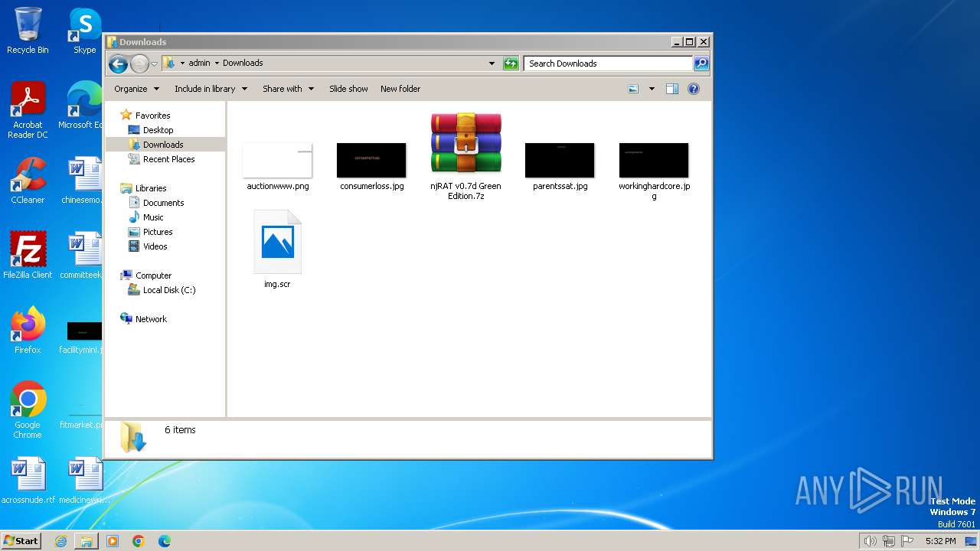Click the Explorer forward arrow button
This screenshot has height=551, width=980.
pyautogui.click(x=139, y=64)
